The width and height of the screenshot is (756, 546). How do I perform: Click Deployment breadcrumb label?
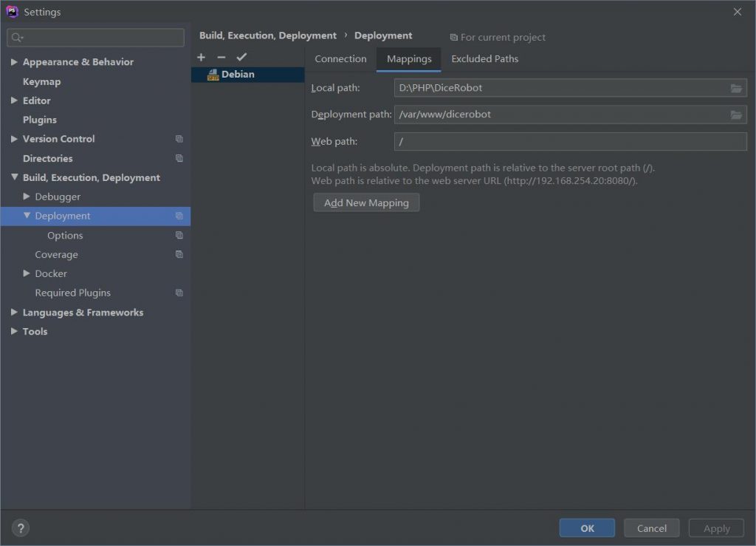click(x=383, y=35)
